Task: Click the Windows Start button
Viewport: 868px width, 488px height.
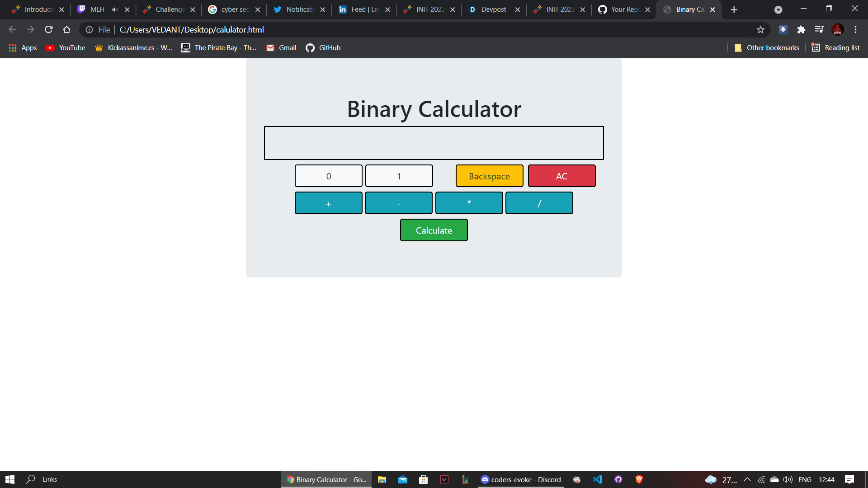Action: pyautogui.click(x=9, y=479)
